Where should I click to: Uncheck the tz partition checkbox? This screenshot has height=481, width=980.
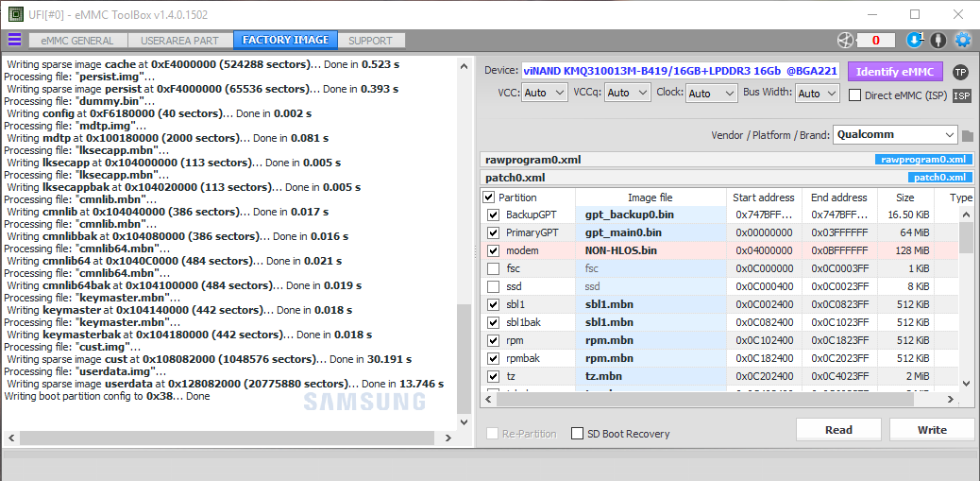tap(494, 376)
